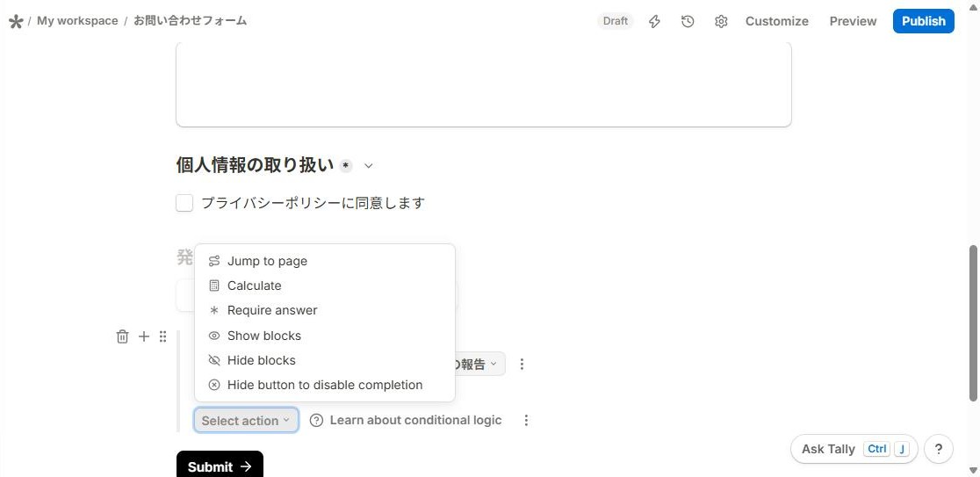This screenshot has width=980, height=477.
Task: Click the required asterisk on 個人情報の取り扱い
Action: click(x=346, y=166)
